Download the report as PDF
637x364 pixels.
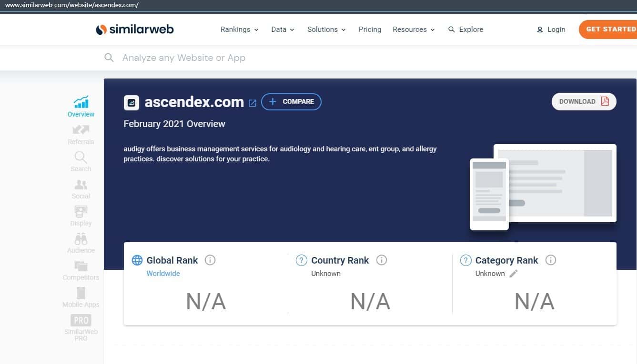[x=584, y=101]
